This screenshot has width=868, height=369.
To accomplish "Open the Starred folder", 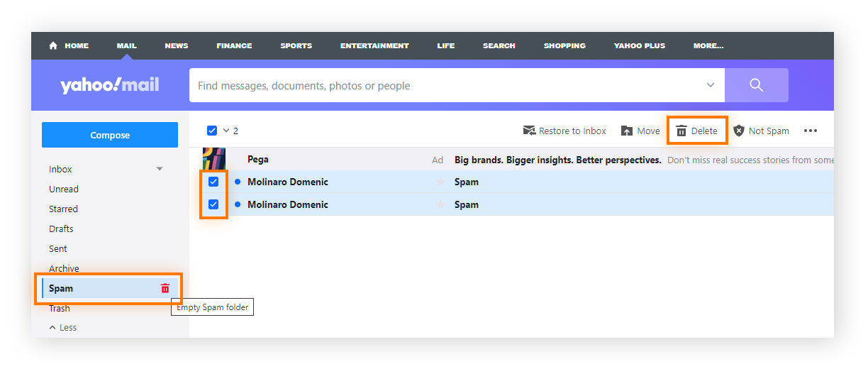I will coord(63,209).
